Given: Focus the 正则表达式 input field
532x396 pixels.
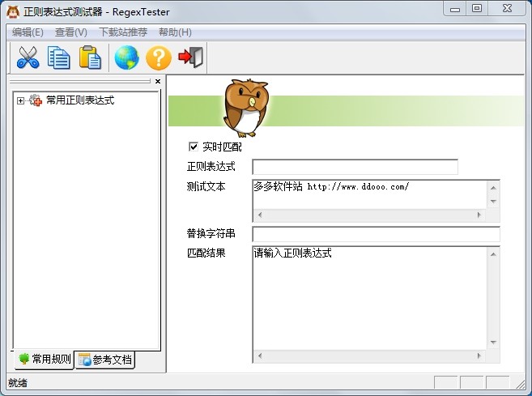Looking at the screenshot, I should tap(355, 167).
